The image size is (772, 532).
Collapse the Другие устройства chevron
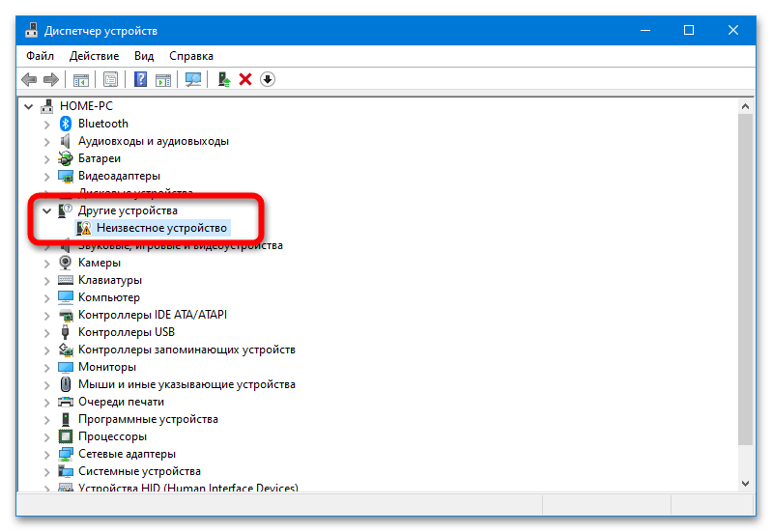pyautogui.click(x=46, y=210)
